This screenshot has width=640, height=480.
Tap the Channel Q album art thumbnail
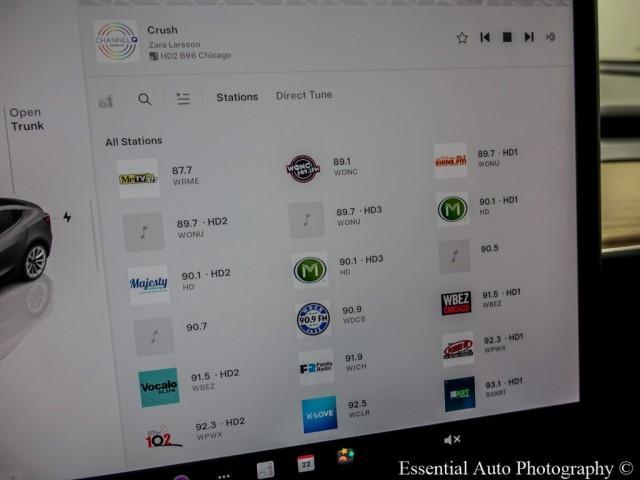pyautogui.click(x=116, y=41)
